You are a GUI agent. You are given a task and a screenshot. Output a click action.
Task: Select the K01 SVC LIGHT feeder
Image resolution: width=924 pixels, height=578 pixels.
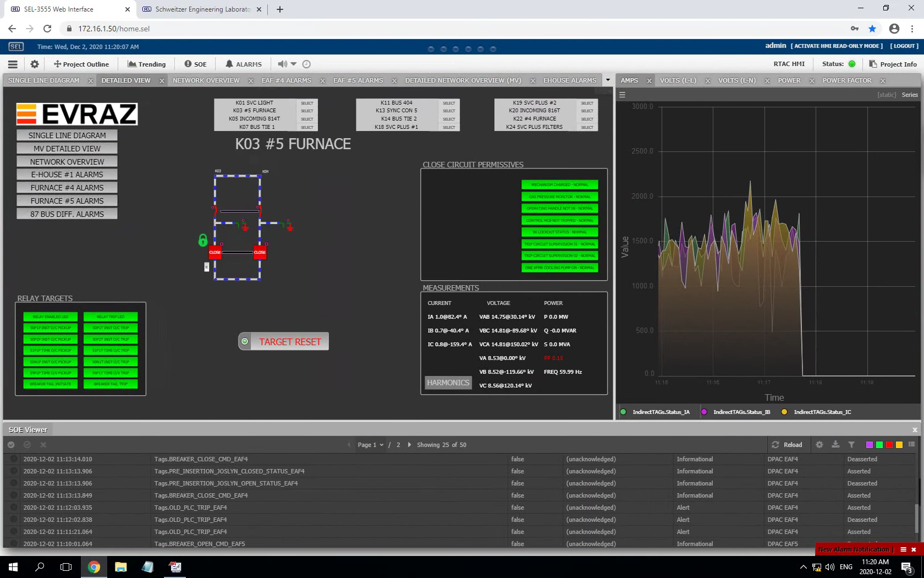click(307, 103)
